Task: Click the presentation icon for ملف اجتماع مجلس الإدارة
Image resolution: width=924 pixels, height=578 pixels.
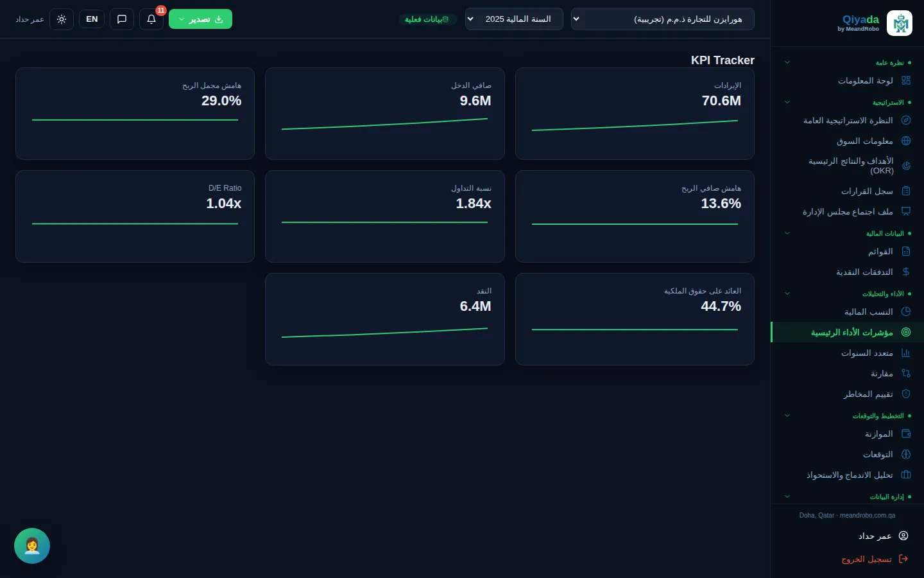Action: 906,211
